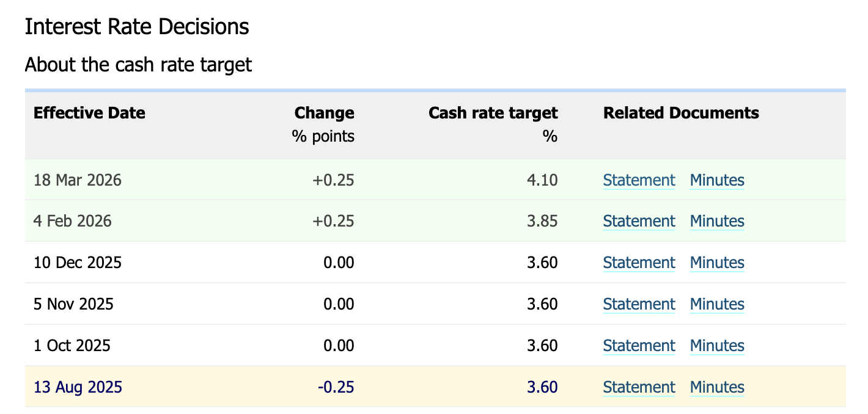The image size is (868, 414).
Task: Click the -0.25 change value
Action: click(x=336, y=387)
